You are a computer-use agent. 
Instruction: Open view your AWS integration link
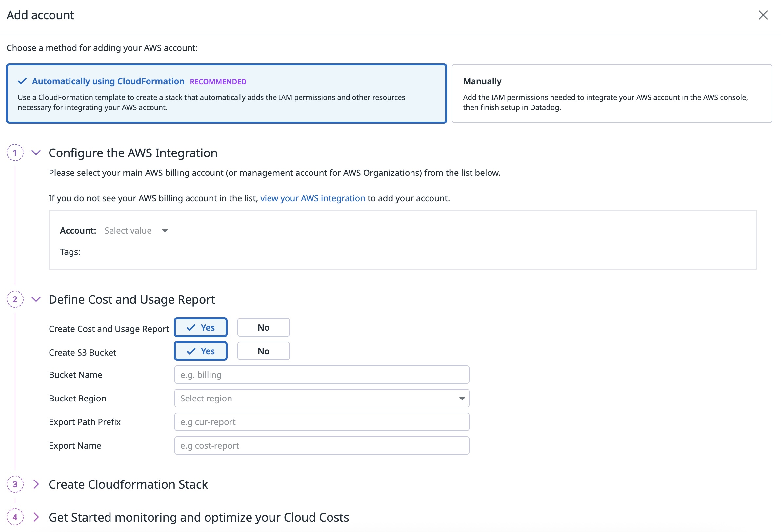pos(312,198)
